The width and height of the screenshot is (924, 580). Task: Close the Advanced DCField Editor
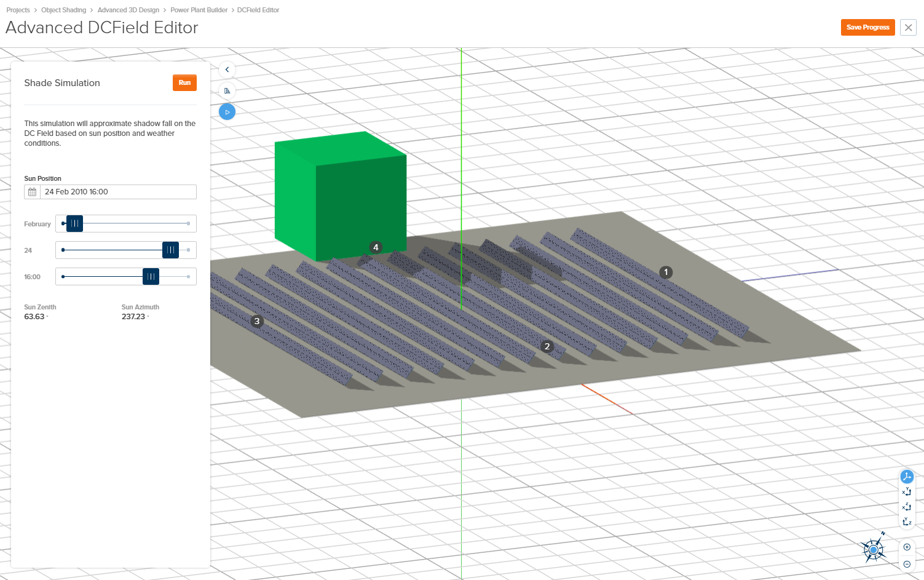[x=908, y=27]
